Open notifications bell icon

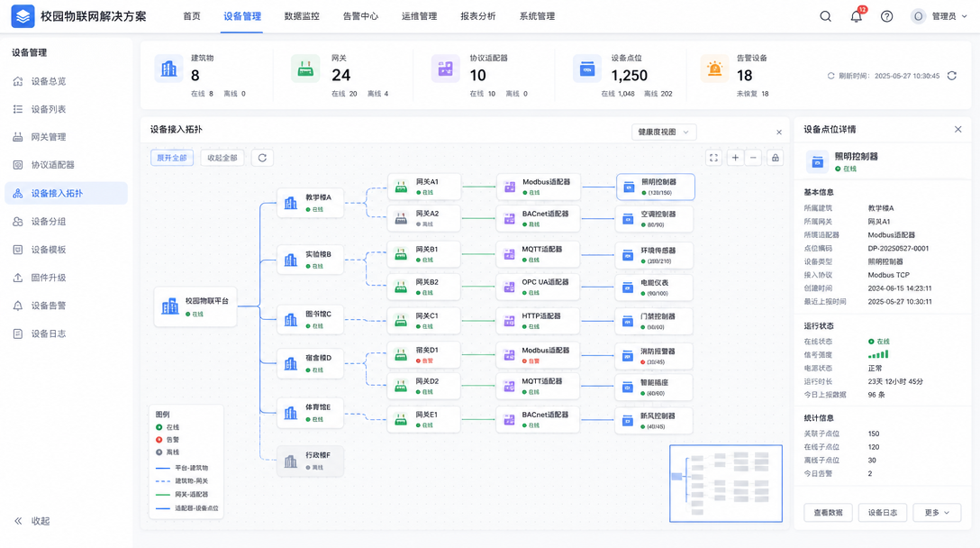857,16
